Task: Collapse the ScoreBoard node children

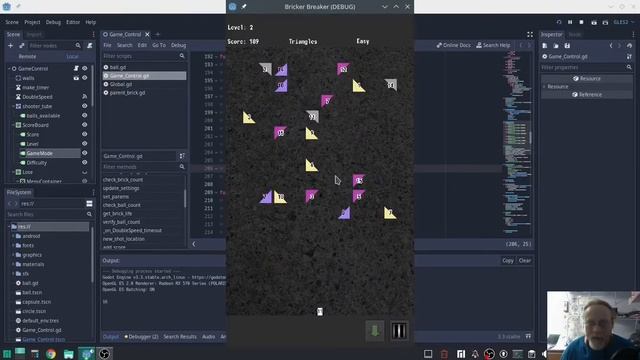Action: [x=13, y=125]
